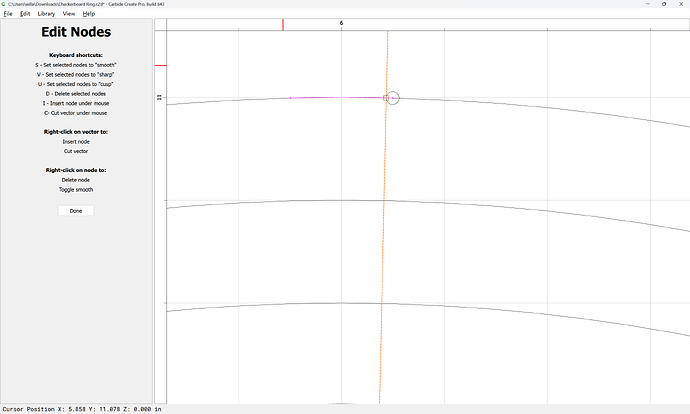Click the bottom gray arc where orange line crosses
The height and width of the screenshot is (414, 690).
pyautogui.click(x=382, y=304)
